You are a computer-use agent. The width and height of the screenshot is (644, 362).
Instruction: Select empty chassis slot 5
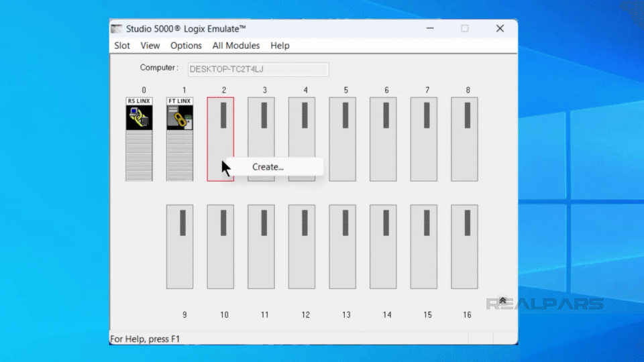(343, 139)
